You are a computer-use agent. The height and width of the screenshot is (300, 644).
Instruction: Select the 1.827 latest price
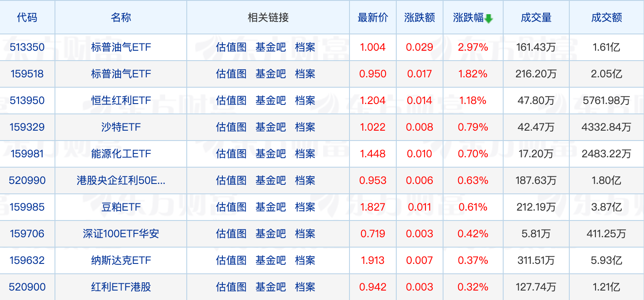point(373,207)
